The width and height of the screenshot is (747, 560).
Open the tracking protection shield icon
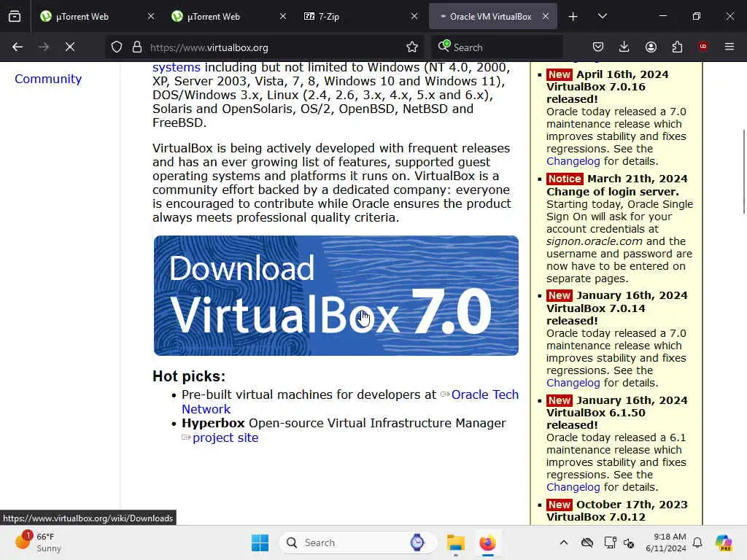(x=117, y=47)
